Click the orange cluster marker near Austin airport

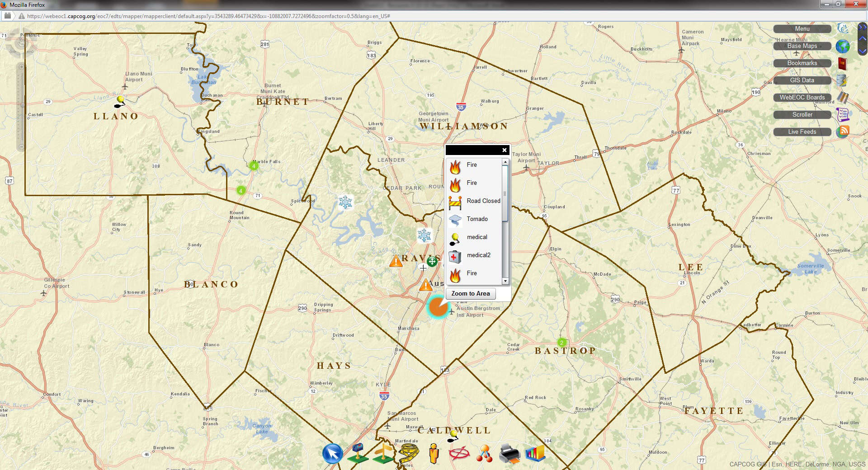coord(438,306)
